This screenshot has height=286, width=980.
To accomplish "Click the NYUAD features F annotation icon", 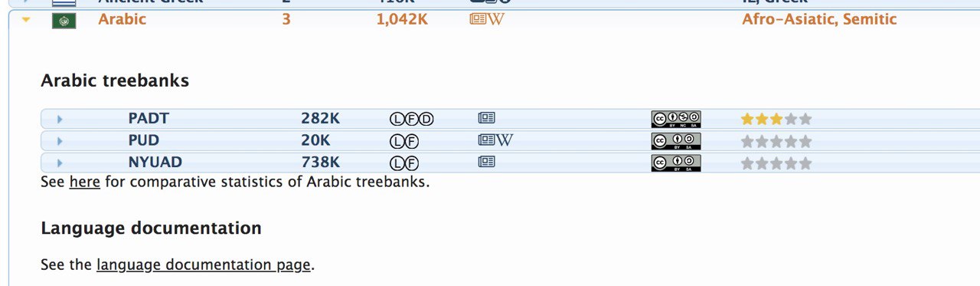I will pos(411,163).
